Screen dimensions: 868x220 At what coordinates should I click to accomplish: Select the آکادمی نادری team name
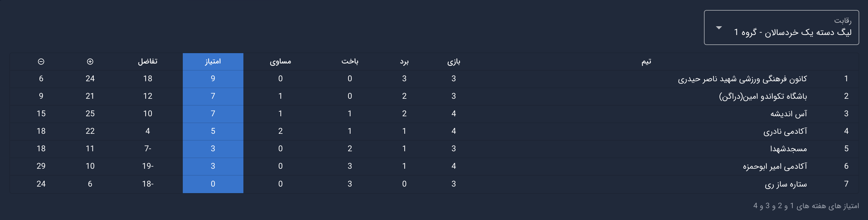click(x=785, y=131)
